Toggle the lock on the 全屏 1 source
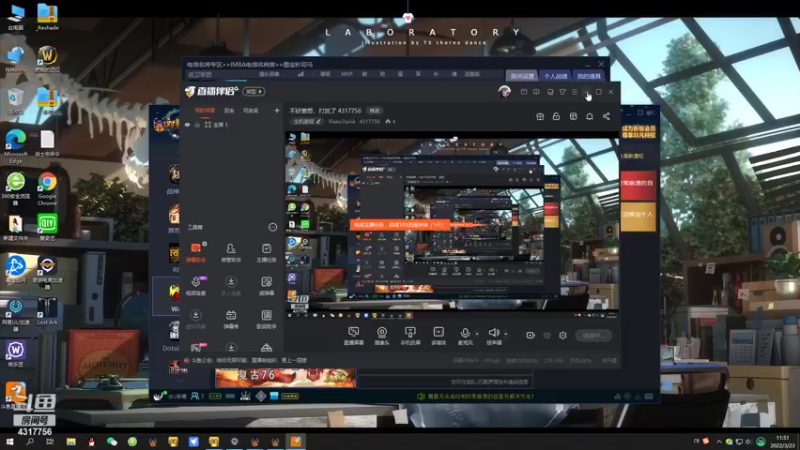The image size is (800, 450). (x=197, y=124)
